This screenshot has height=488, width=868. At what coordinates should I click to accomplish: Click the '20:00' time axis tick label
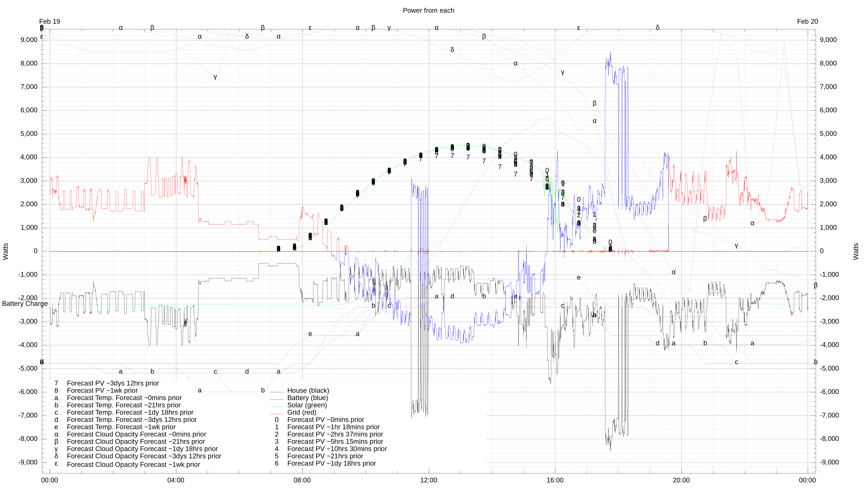(x=681, y=480)
